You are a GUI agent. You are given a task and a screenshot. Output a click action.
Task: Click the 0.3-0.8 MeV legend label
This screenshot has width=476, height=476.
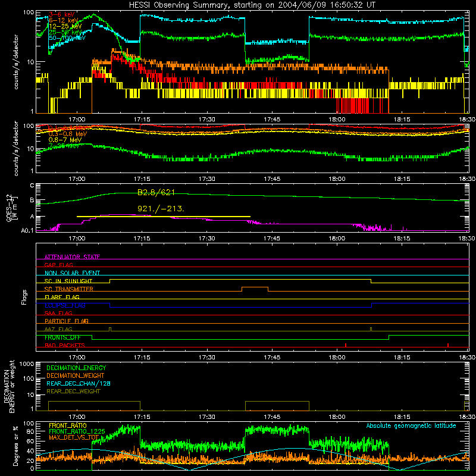[x=68, y=134]
